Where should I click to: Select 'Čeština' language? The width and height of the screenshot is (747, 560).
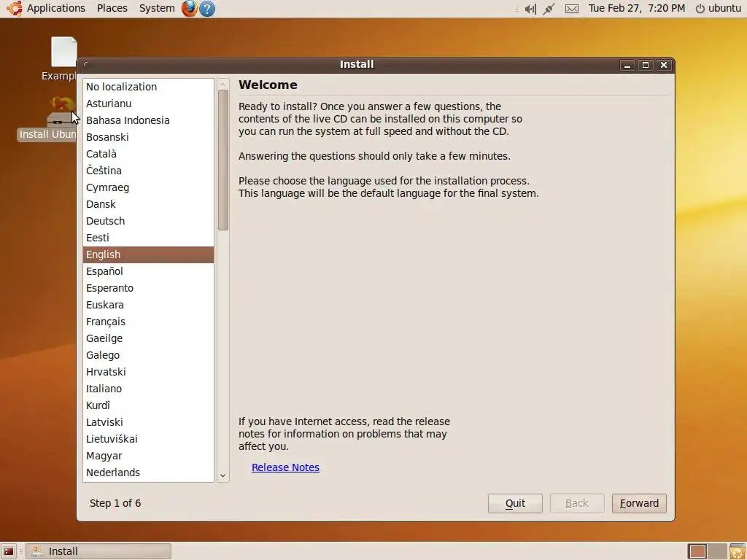[148, 171]
